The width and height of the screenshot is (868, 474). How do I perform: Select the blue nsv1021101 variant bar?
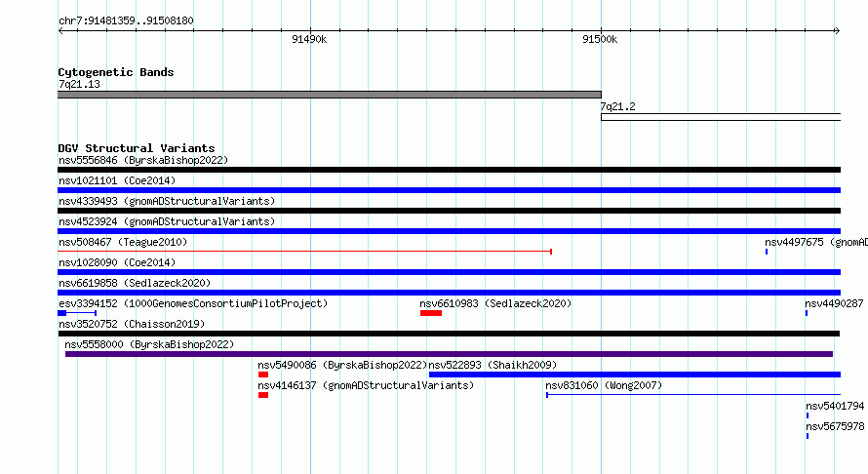pos(449,190)
